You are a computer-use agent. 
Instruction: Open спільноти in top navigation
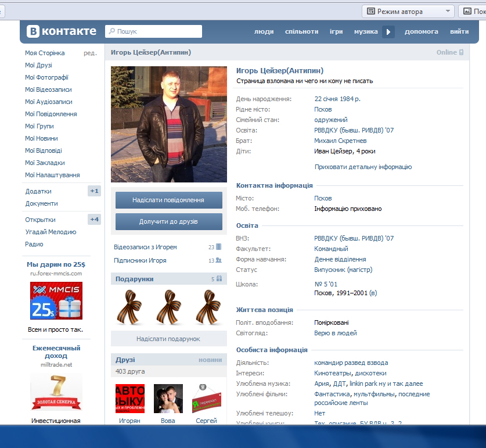pos(301,31)
